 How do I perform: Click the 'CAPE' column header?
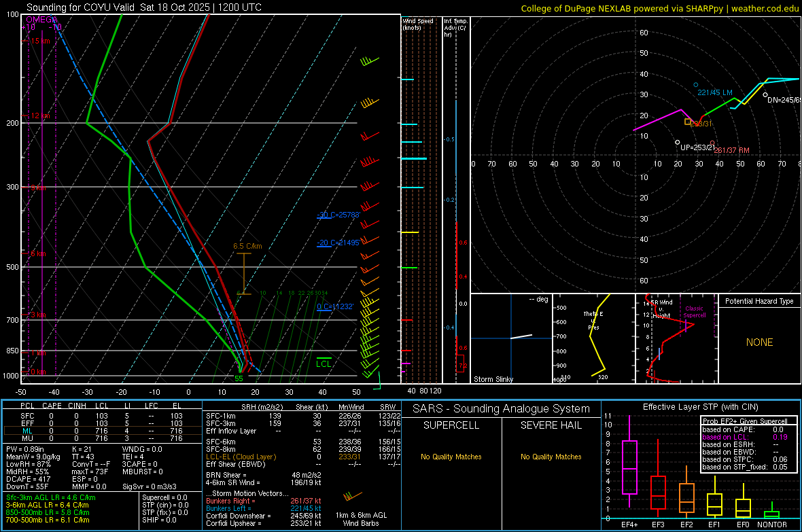coord(52,406)
